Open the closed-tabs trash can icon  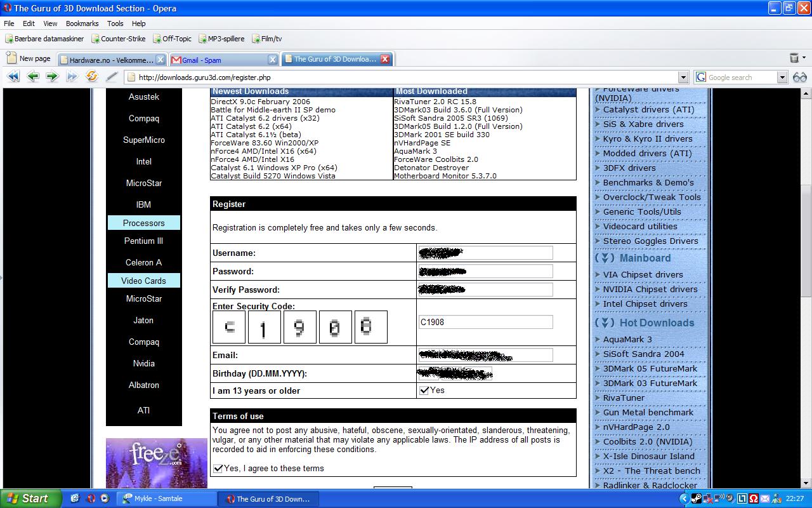coord(794,58)
